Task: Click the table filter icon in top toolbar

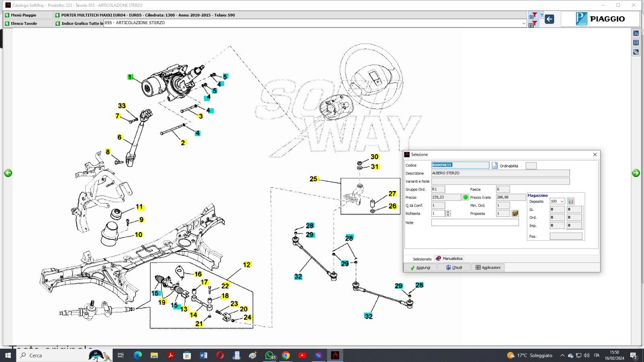Action: (533, 16)
